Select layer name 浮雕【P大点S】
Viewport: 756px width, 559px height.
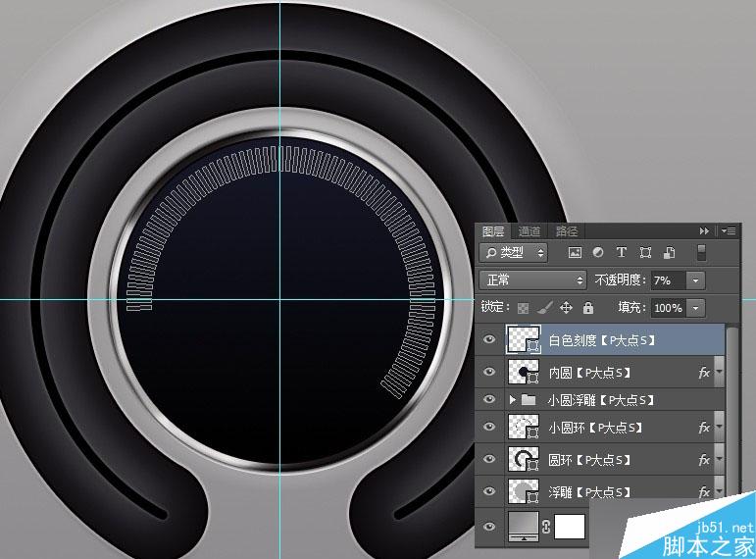[x=589, y=492]
